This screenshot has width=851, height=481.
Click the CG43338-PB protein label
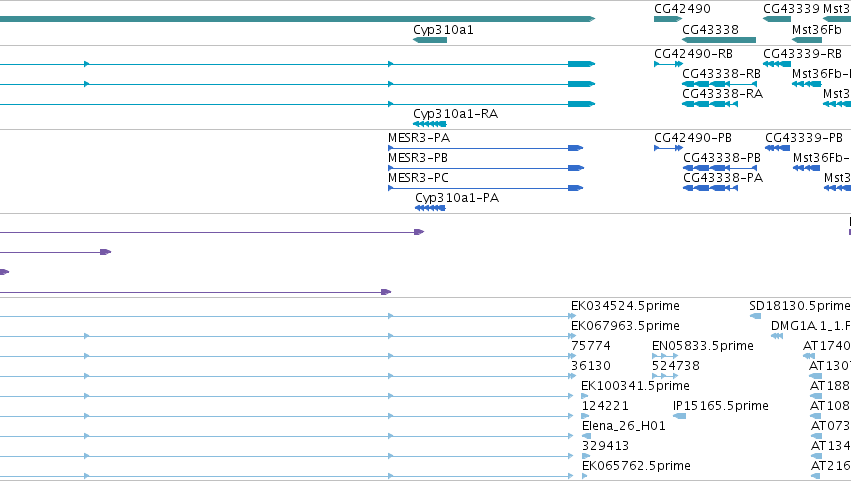coord(722,158)
